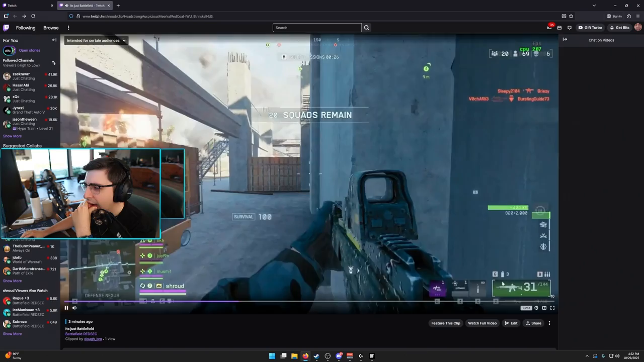644x362 pixels.
Task: Open jdotb channel in sidebar
Action: click(x=30, y=260)
